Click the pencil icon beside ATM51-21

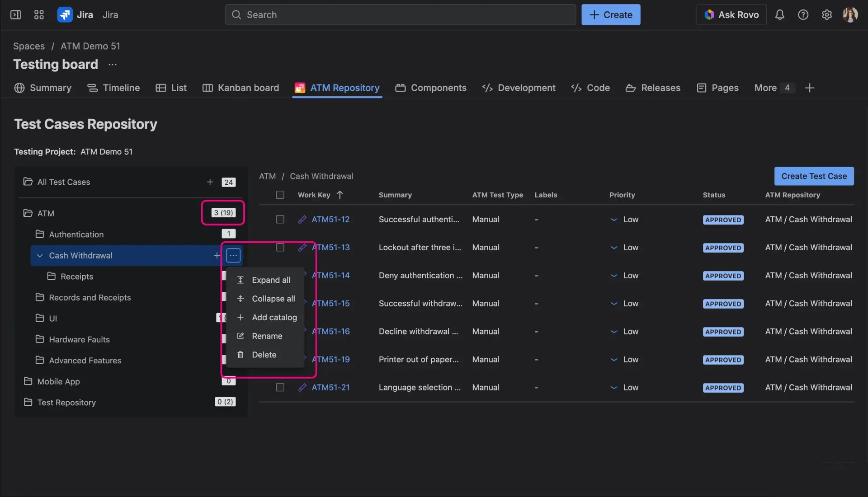tap(302, 388)
